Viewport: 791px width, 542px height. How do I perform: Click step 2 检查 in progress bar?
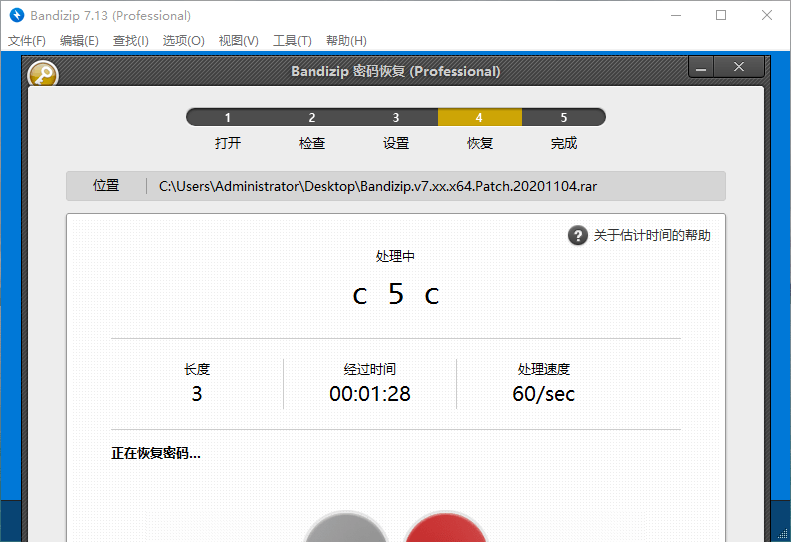312,117
